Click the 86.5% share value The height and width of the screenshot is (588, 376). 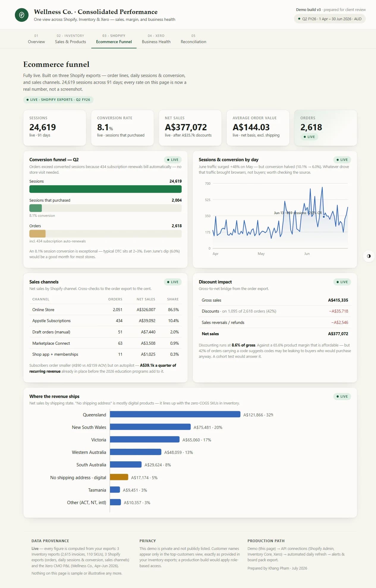173,310
